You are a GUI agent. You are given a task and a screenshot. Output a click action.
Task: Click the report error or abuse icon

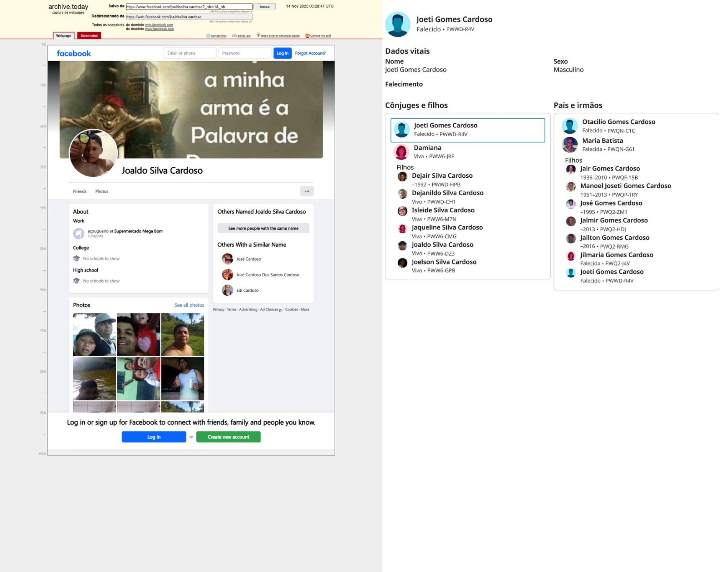tap(258, 35)
